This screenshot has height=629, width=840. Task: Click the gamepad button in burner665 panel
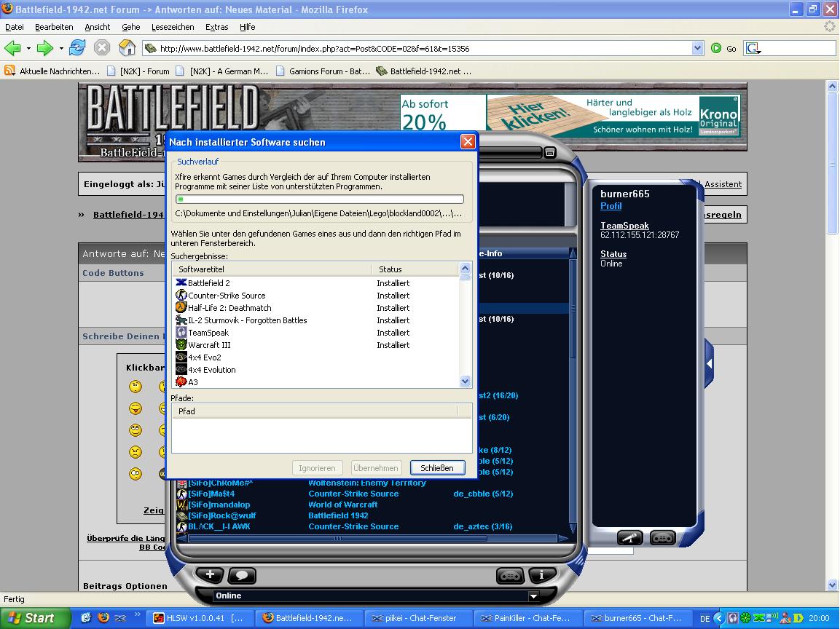click(663, 537)
